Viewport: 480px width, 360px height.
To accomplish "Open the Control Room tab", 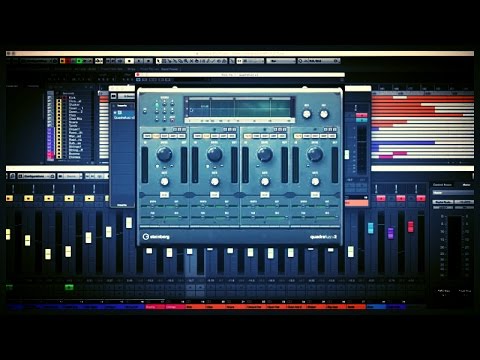I will 442,185.
